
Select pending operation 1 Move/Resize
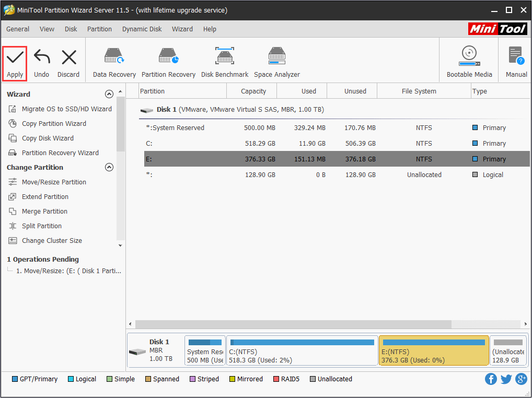pos(68,271)
